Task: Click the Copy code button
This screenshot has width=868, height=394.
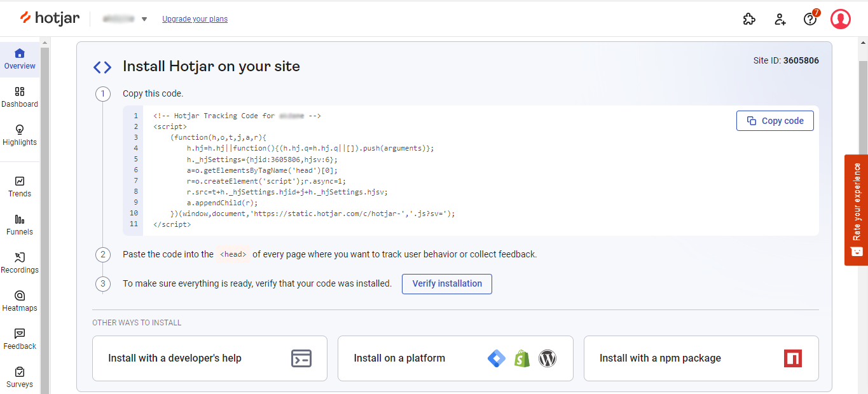Action: coord(775,121)
